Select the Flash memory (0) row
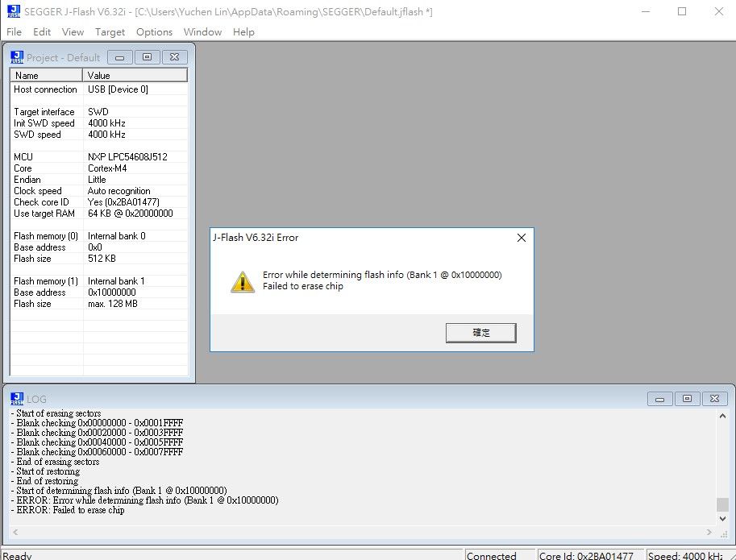This screenshot has width=736, height=560. click(99, 235)
